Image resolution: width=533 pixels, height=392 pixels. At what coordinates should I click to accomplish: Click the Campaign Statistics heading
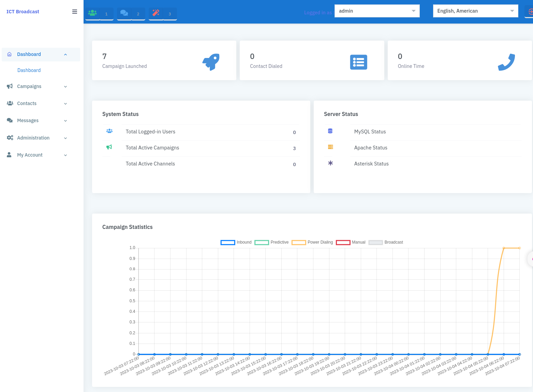coord(128,227)
